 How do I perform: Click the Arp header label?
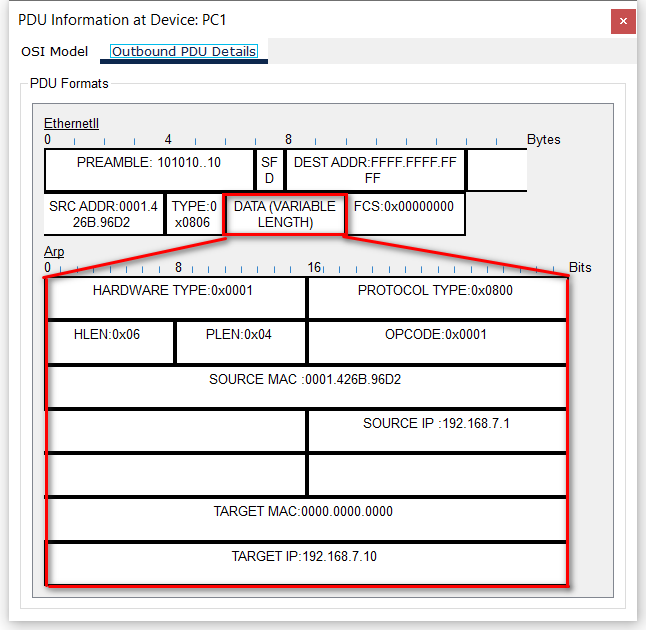pos(54,251)
